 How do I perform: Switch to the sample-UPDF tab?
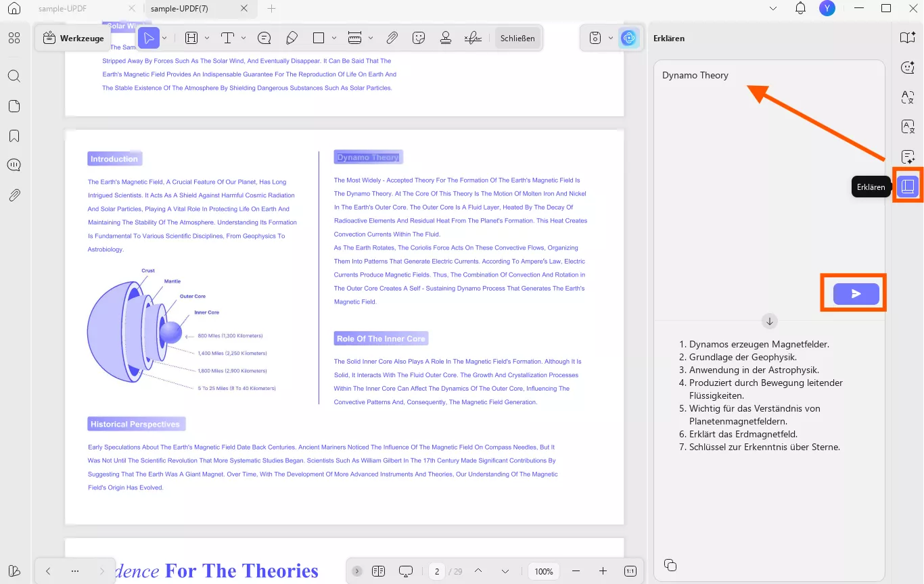[x=62, y=9]
